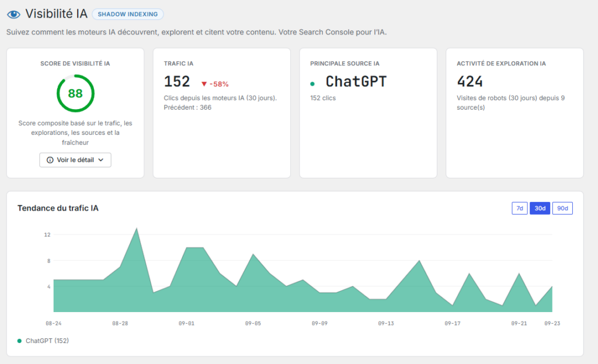
Task: Click the 09-09 date axis label
Action: click(x=319, y=323)
